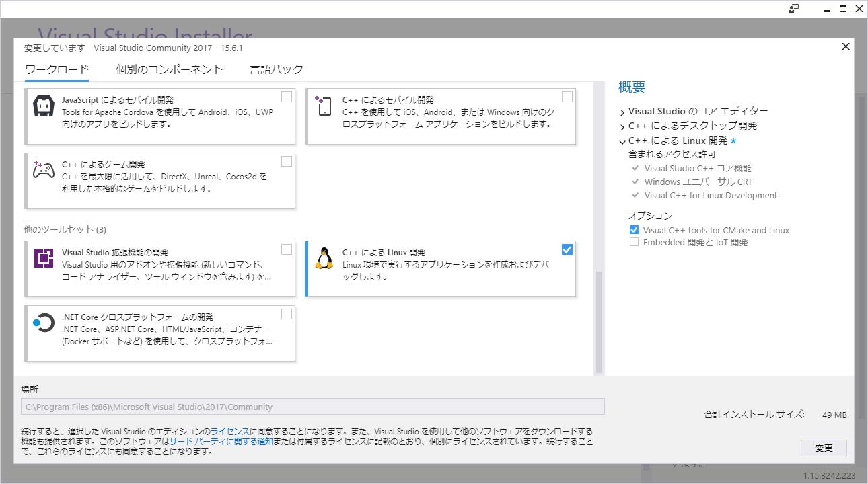Click the 場所 location label
868x484 pixels.
pos(30,389)
